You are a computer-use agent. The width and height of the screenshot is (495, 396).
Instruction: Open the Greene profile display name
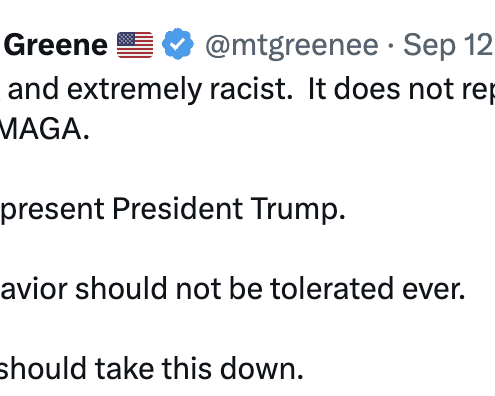click(56, 45)
